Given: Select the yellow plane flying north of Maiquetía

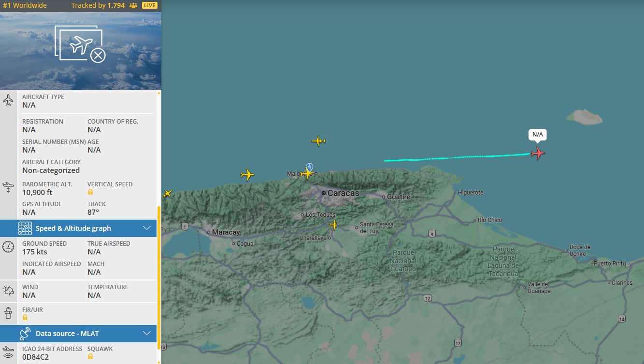Looking at the screenshot, I should pyautogui.click(x=318, y=141).
